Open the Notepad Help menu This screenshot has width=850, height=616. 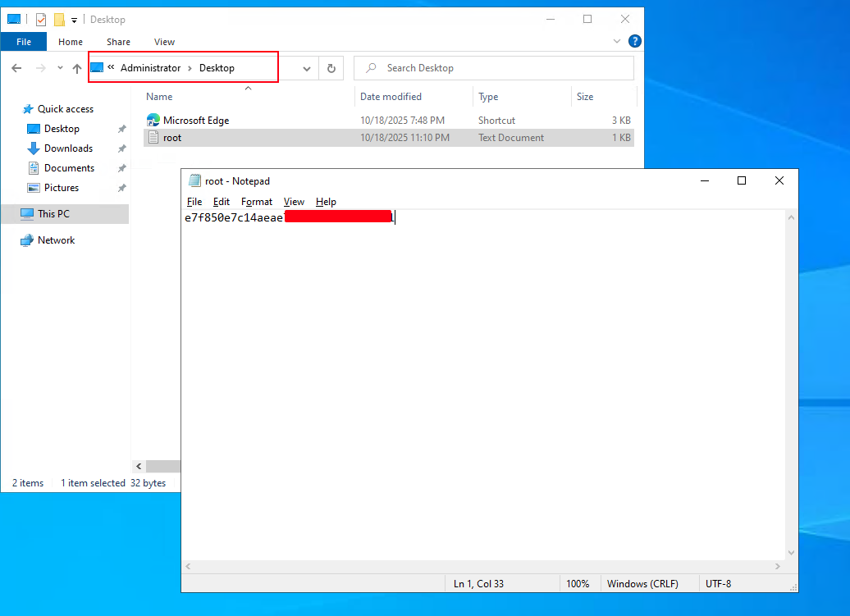[326, 202]
